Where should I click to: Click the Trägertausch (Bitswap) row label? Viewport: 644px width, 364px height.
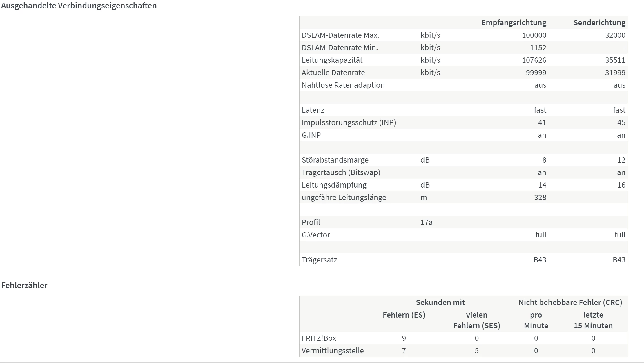pyautogui.click(x=341, y=172)
